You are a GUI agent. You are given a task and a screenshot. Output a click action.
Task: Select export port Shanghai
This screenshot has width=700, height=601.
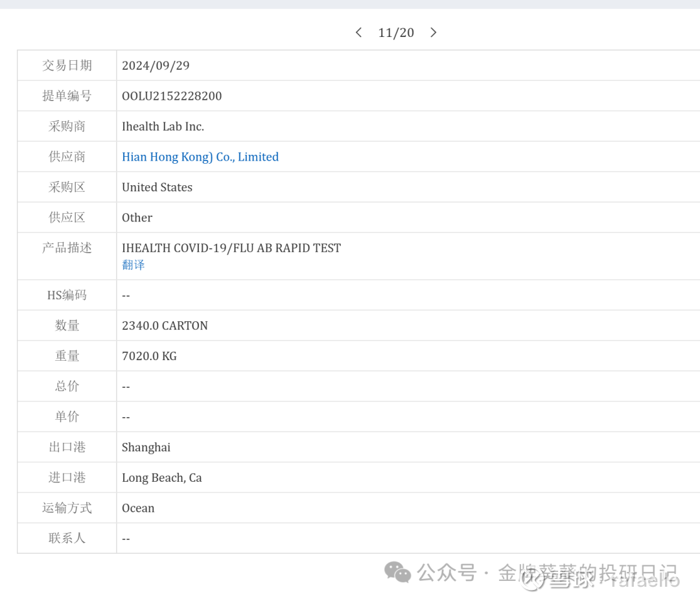pos(146,448)
